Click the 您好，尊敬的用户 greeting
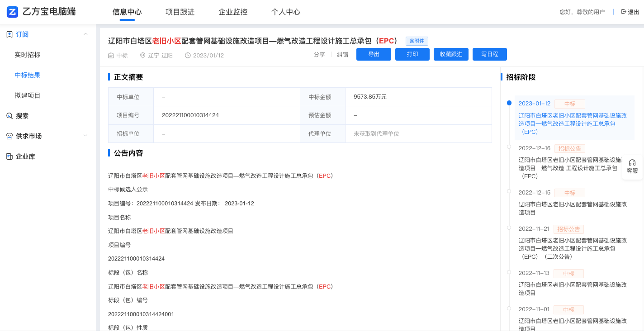This screenshot has width=644, height=332. [582, 12]
